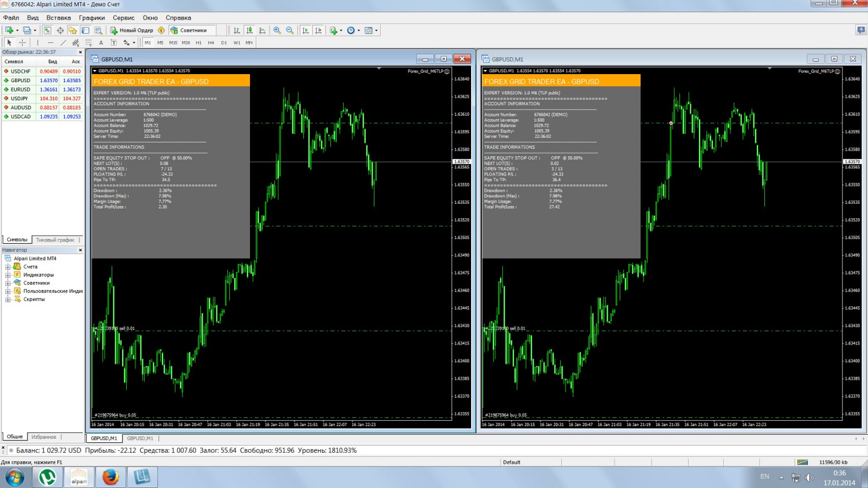868x488 pixels.
Task: Toggle Chart Shift
Action: [318, 30]
